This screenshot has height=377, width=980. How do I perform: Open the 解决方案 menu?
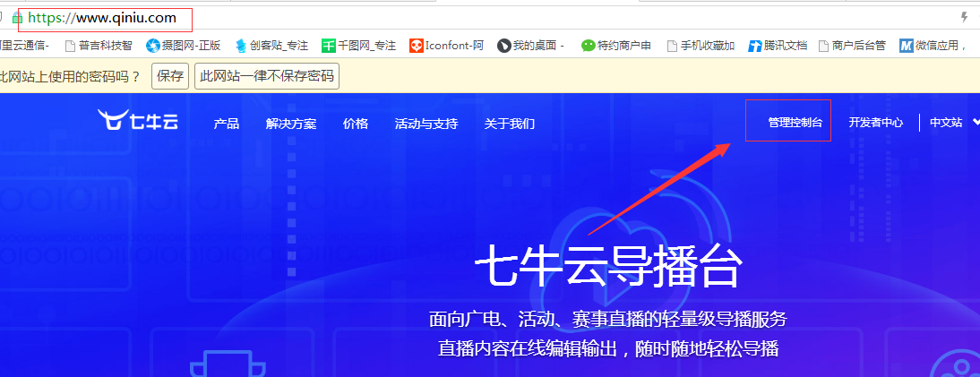pyautogui.click(x=290, y=124)
